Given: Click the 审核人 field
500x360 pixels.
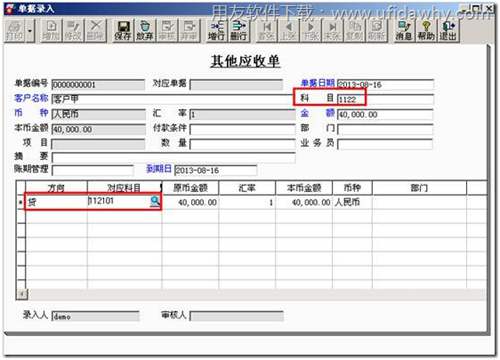Looking at the screenshot, I should 237,316.
